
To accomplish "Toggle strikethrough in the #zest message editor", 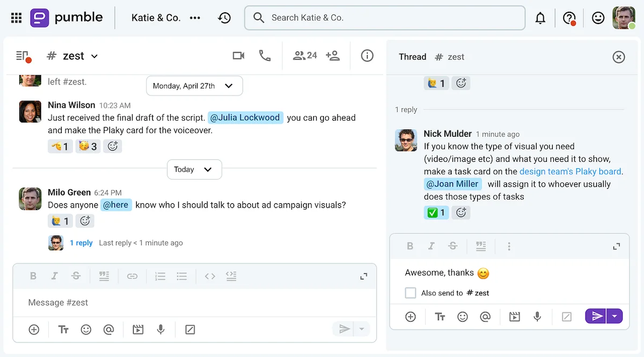I will (x=76, y=276).
